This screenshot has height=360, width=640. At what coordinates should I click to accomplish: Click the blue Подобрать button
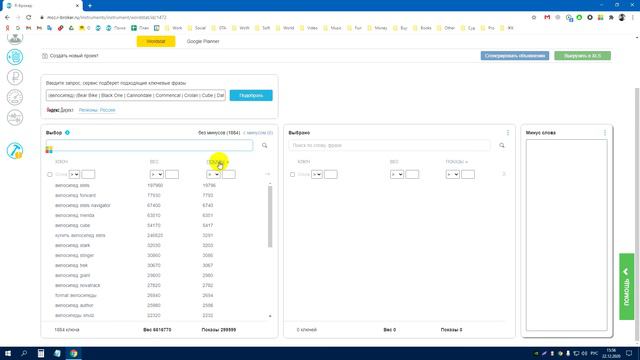click(251, 95)
